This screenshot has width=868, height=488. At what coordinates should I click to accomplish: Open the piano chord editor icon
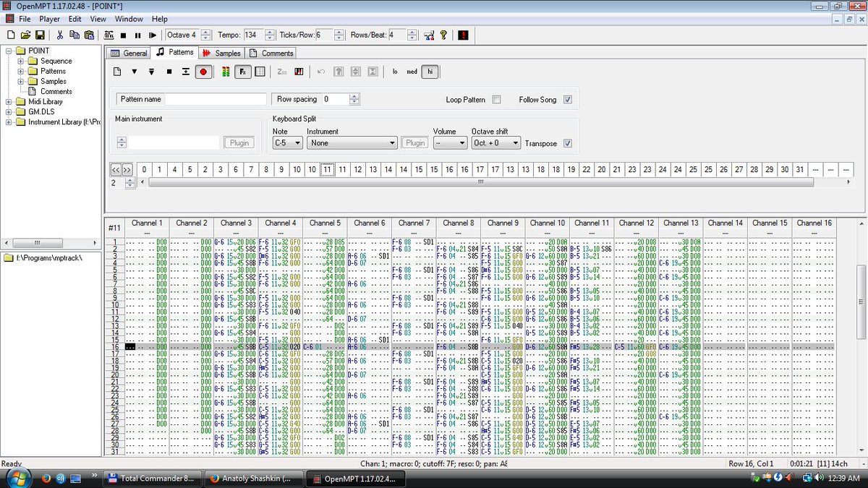(299, 72)
